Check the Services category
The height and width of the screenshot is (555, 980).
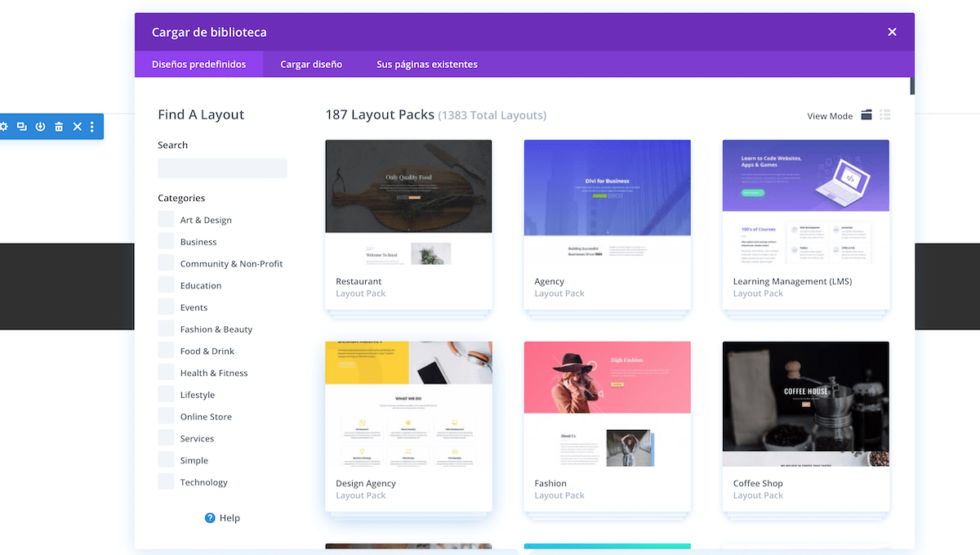pyautogui.click(x=166, y=438)
